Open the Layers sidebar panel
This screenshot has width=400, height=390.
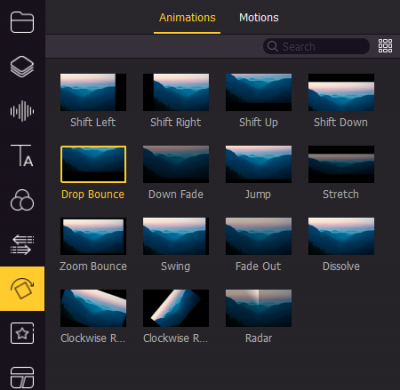[x=22, y=67]
